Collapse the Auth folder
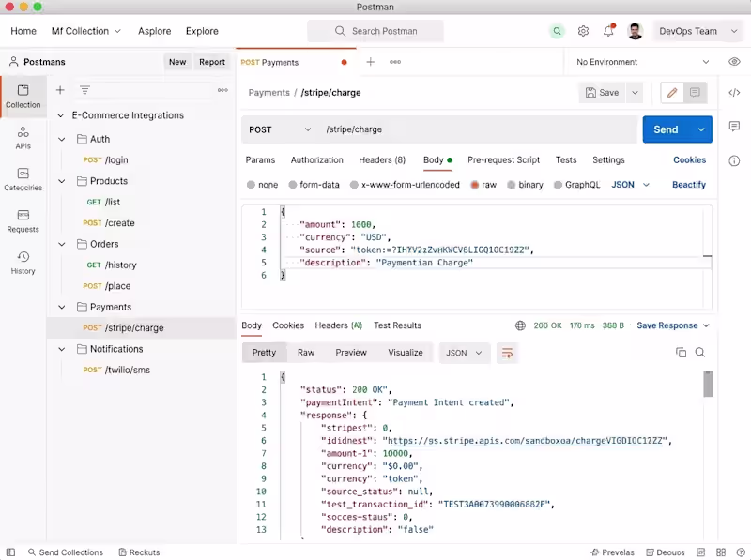751x560 pixels. [62, 139]
